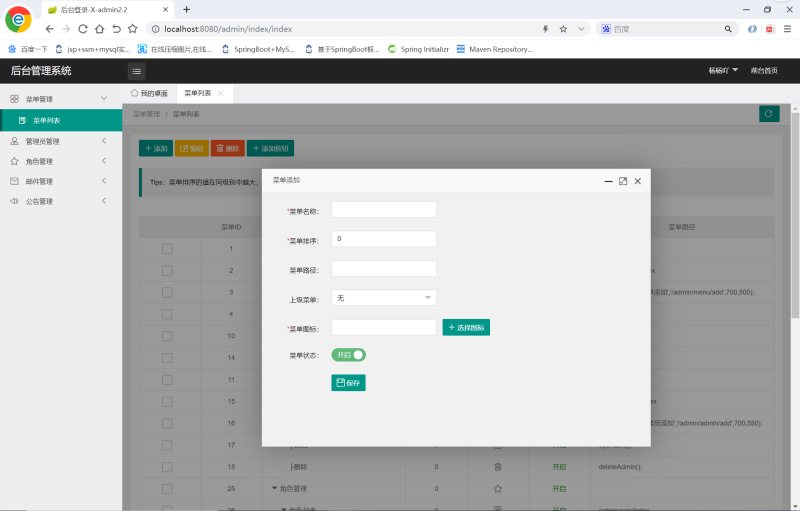The height and width of the screenshot is (511, 800).
Task: Open the 百度一下 bookmark
Action: (28, 49)
